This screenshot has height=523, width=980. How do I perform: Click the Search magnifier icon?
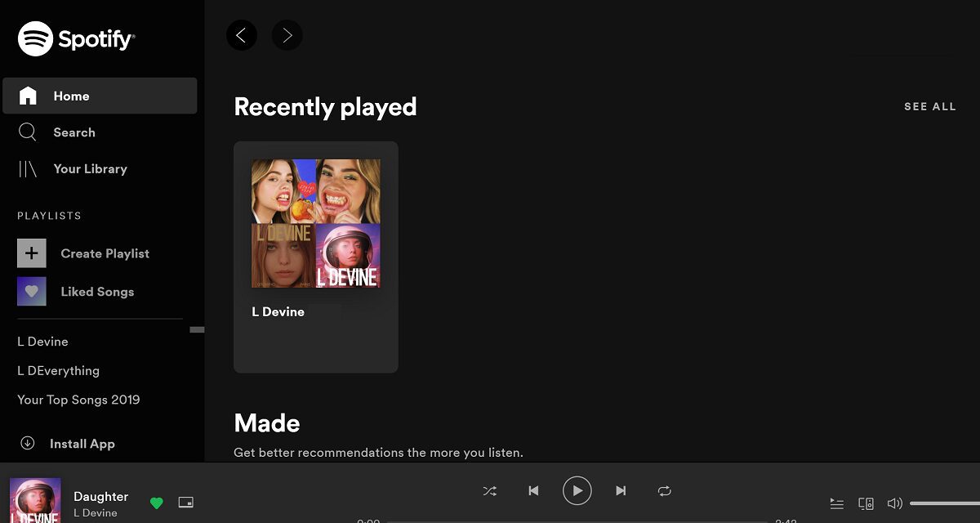click(28, 132)
